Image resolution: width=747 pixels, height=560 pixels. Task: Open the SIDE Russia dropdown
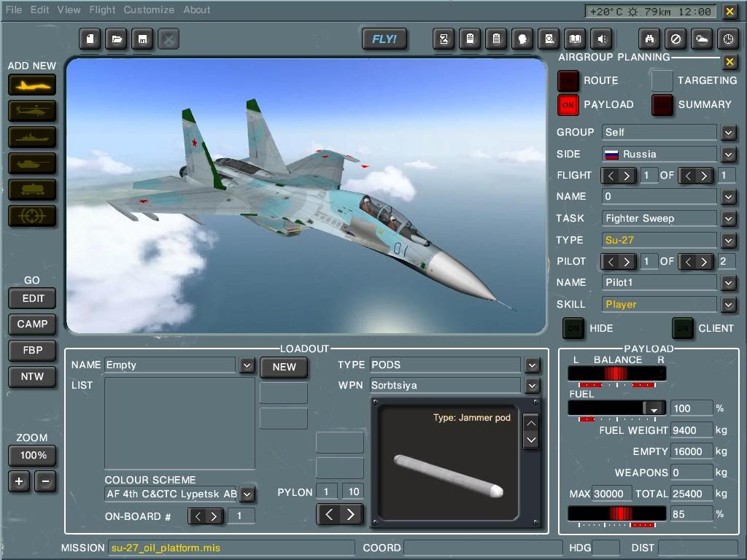728,155
